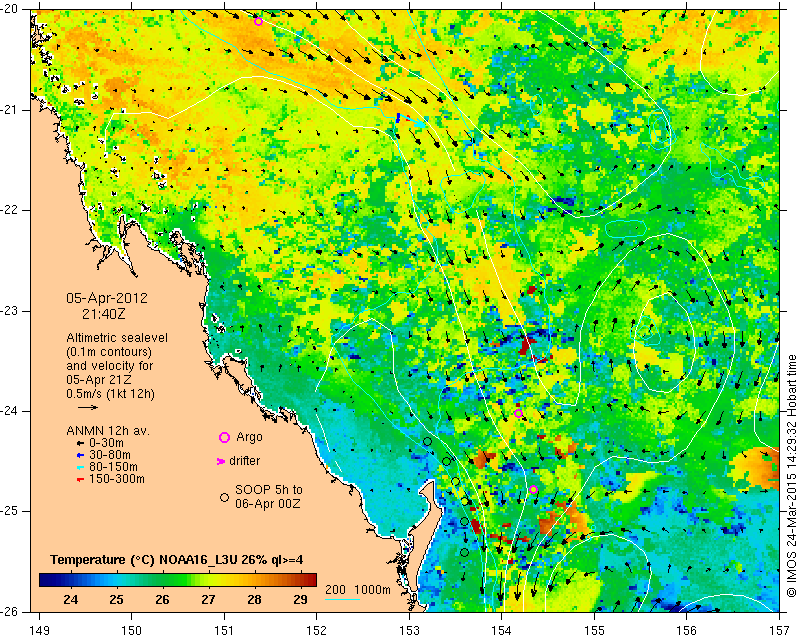The width and height of the screenshot is (800, 640).
Task: Click the black 0-30m ANMN arrow symbol
Action: click(x=80, y=444)
